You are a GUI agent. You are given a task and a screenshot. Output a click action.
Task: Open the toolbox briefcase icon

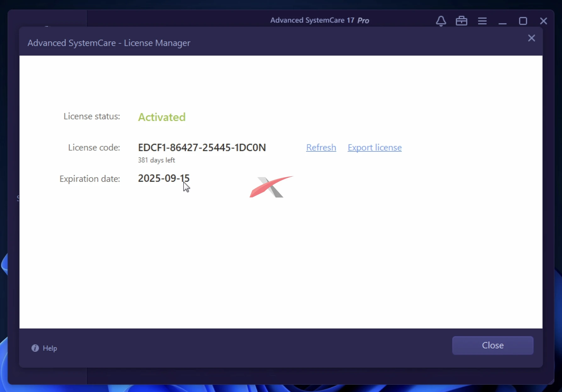click(x=461, y=21)
